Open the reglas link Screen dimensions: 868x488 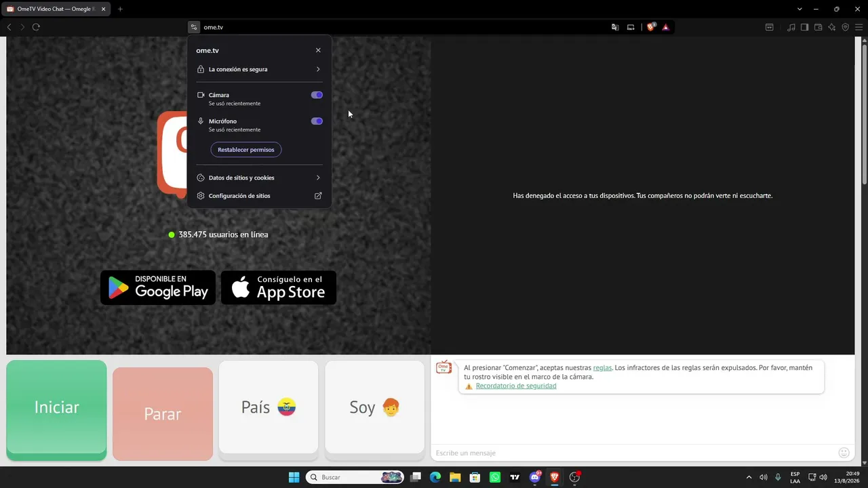(x=602, y=367)
